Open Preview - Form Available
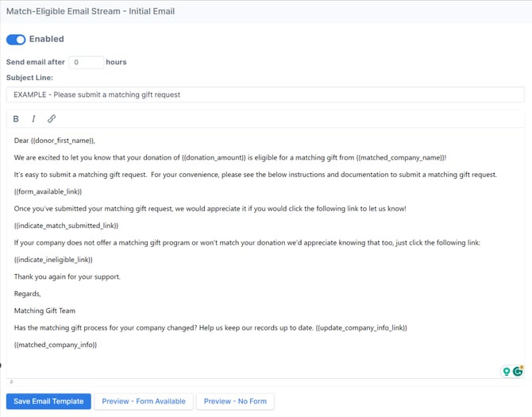This screenshot has width=532, height=417. coord(144,401)
